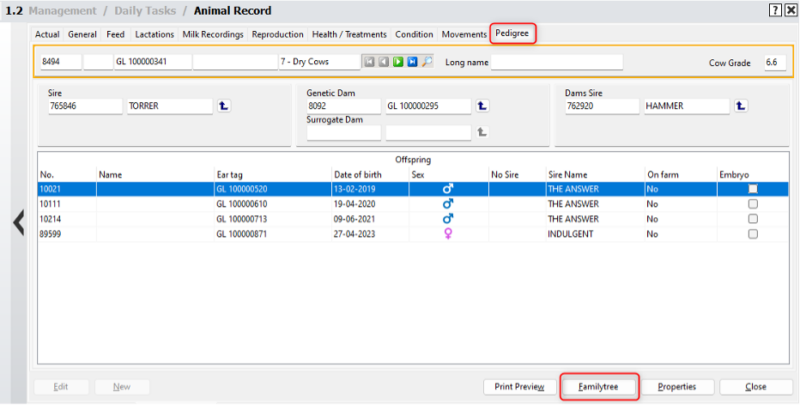800x405 pixels.
Task: Open the animal search magnifier
Action: (427, 62)
